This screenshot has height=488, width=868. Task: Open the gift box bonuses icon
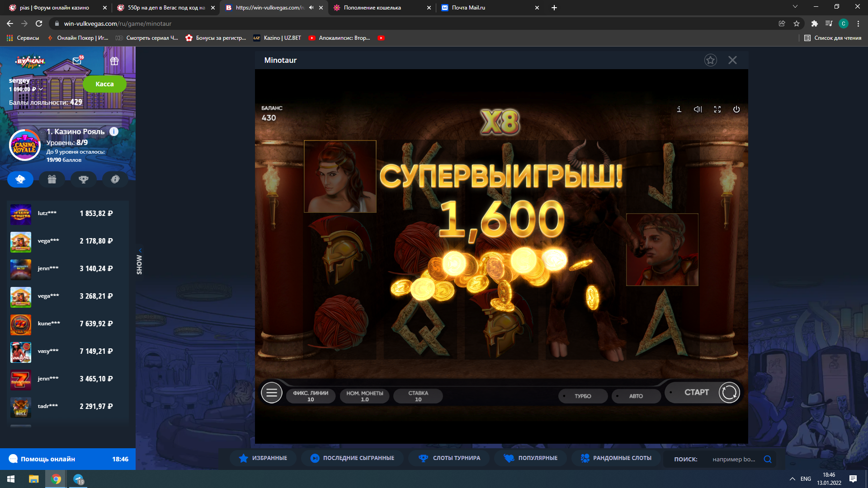pyautogui.click(x=114, y=61)
